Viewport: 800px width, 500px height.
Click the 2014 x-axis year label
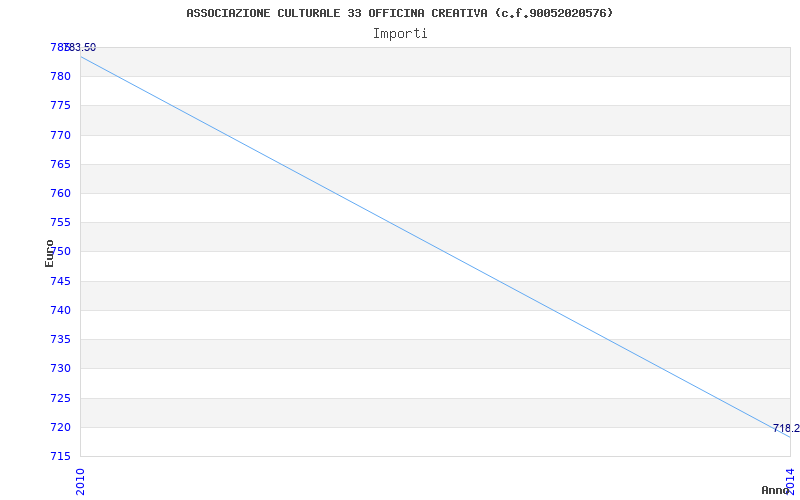pyautogui.click(x=790, y=481)
